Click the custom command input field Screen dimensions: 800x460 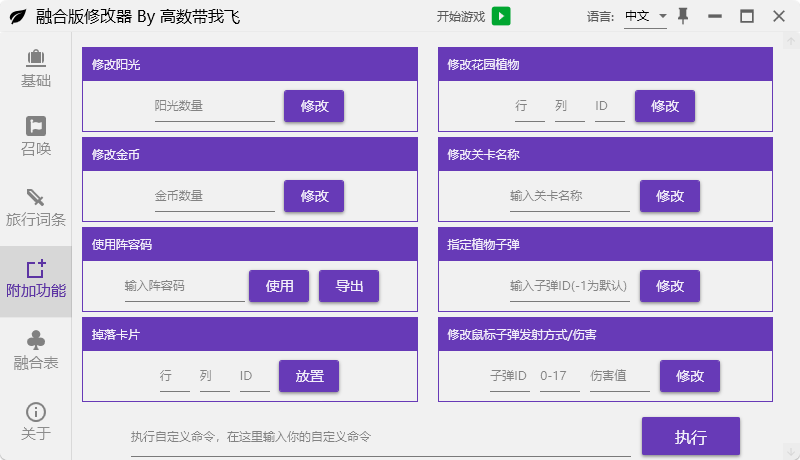pyautogui.click(x=380, y=438)
